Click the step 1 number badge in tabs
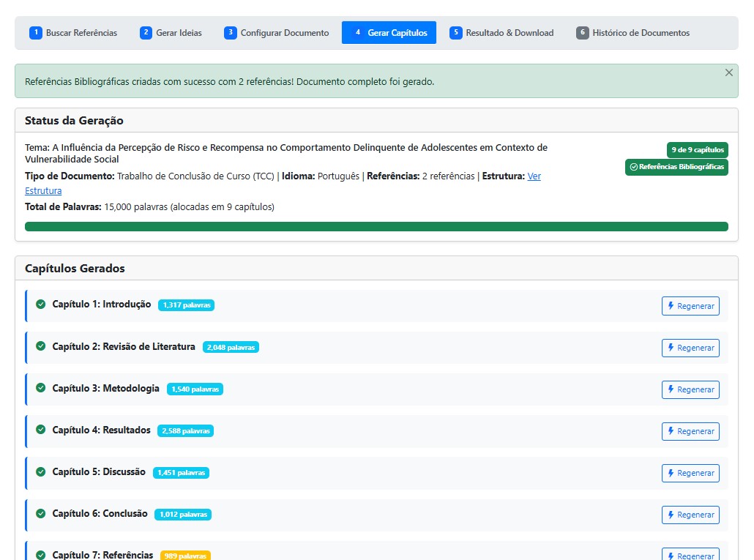The width and height of the screenshot is (754, 560). pyautogui.click(x=35, y=33)
